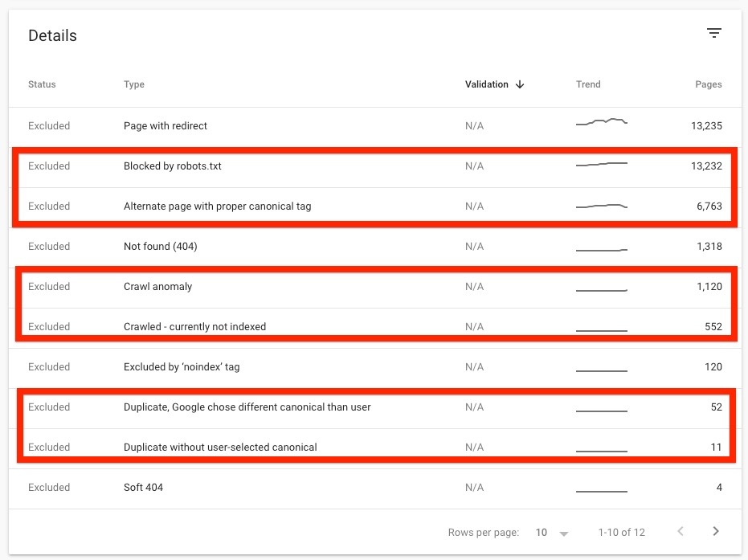Click the Validation sort arrow icon
The width and height of the screenshot is (748, 560).
click(x=520, y=84)
